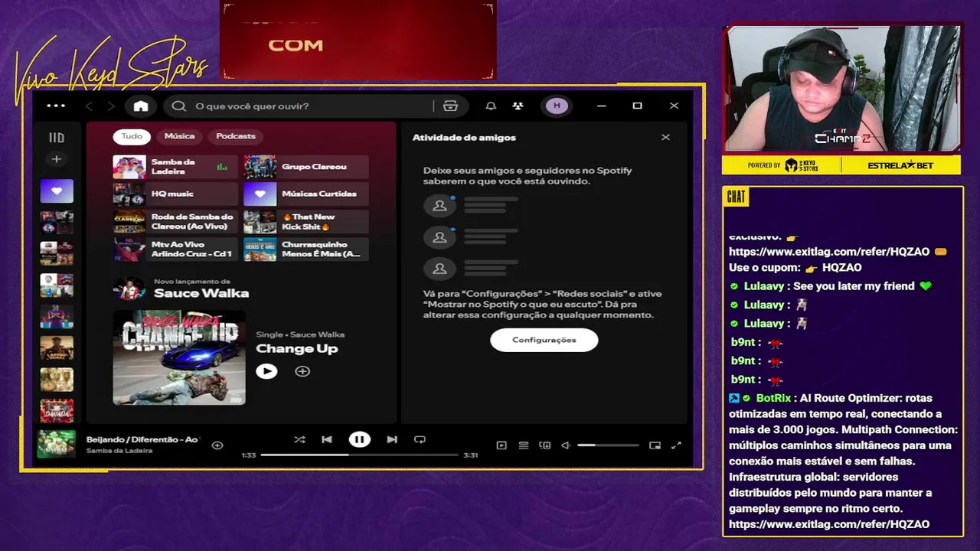Open 'HQ music' shortcut card
The height and width of the screenshot is (551, 980).
pyautogui.click(x=175, y=194)
